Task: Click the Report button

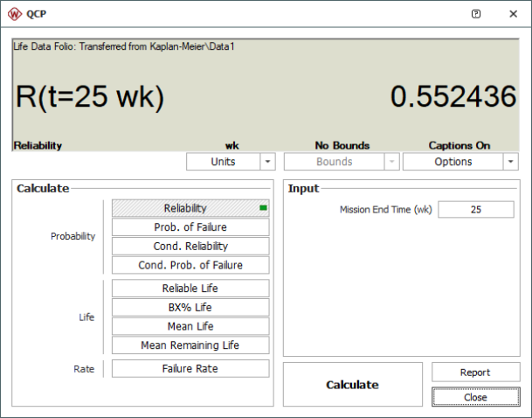Action: 475,373
